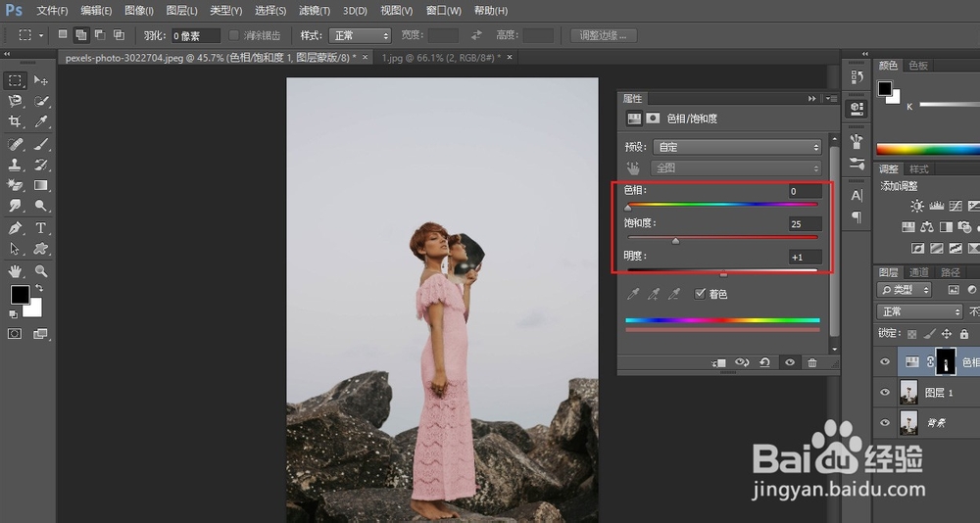This screenshot has width=980, height=523.
Task: Select the Dodge tool
Action: pyautogui.click(x=40, y=206)
